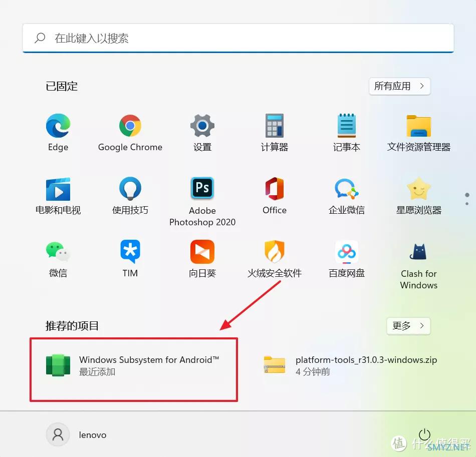Open 记事本 notepad
The width and height of the screenshot is (476, 457).
347,132
